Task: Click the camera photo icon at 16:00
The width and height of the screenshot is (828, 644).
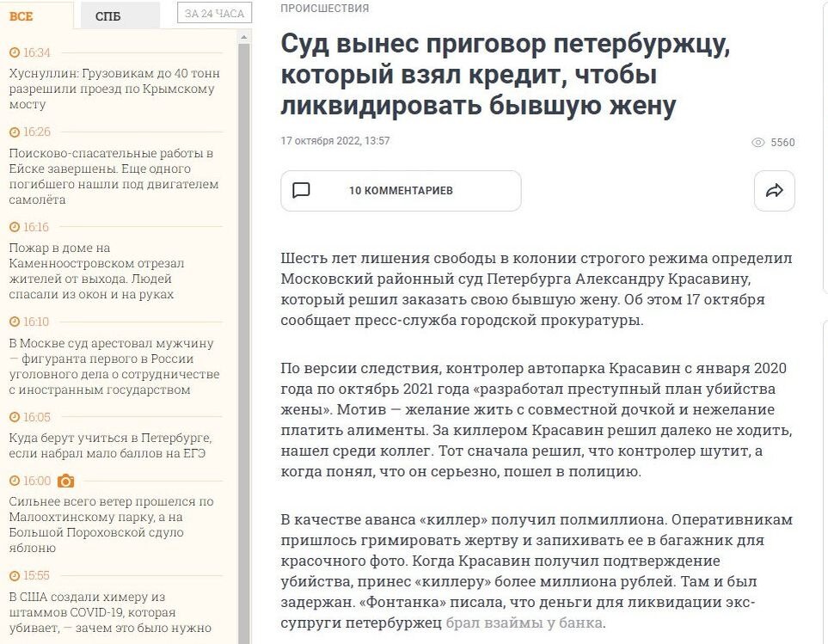Action: (x=65, y=481)
